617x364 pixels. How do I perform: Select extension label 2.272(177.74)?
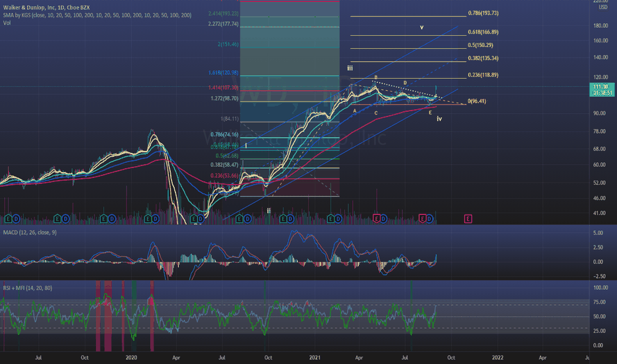[x=224, y=24]
